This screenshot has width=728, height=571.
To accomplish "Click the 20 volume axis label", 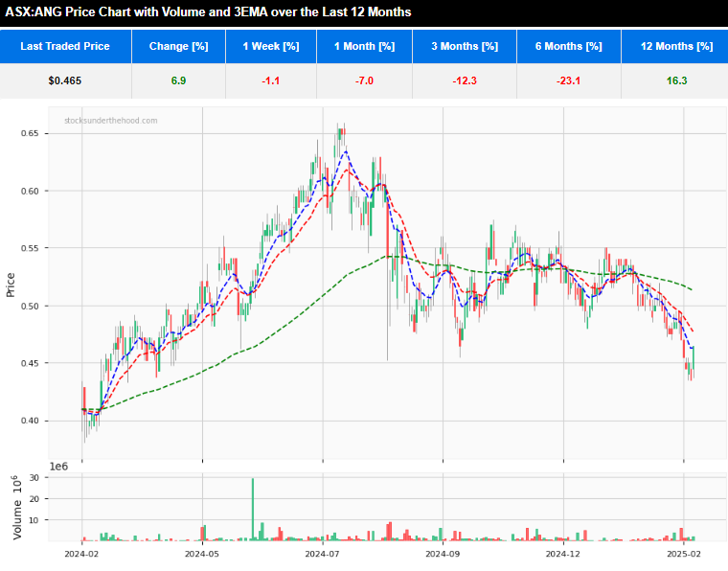I will 34,498.
